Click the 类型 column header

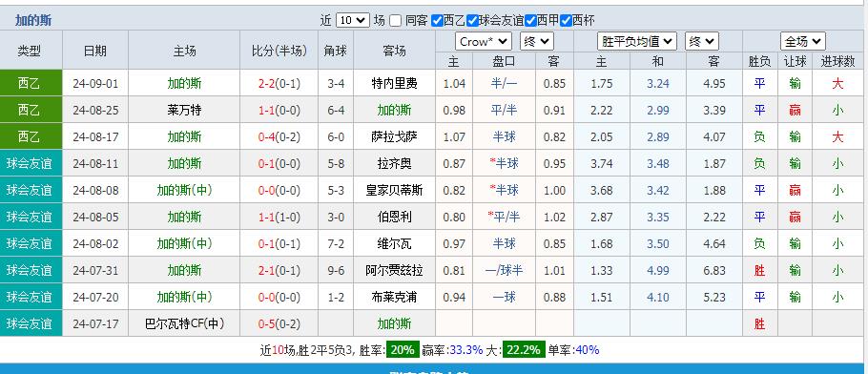click(29, 51)
